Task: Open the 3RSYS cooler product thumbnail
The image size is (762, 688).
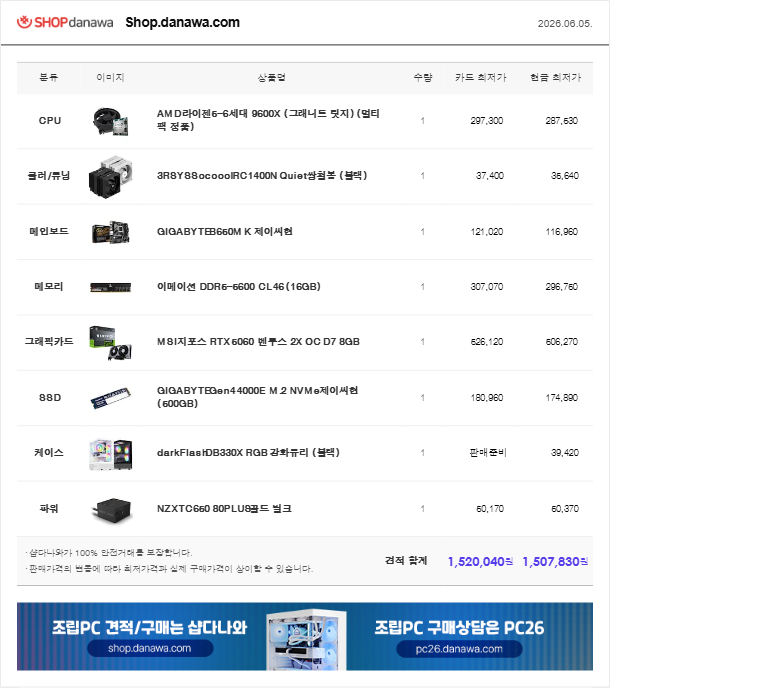Action: (x=111, y=177)
